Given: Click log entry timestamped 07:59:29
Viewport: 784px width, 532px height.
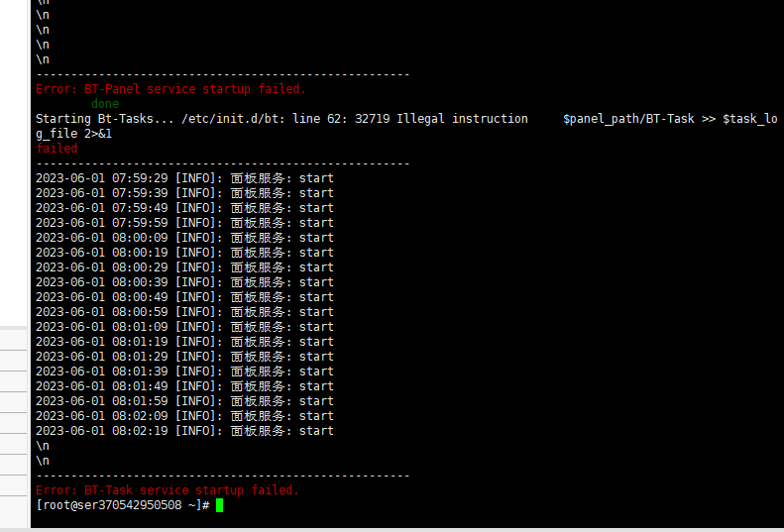Looking at the screenshot, I should point(184,178).
